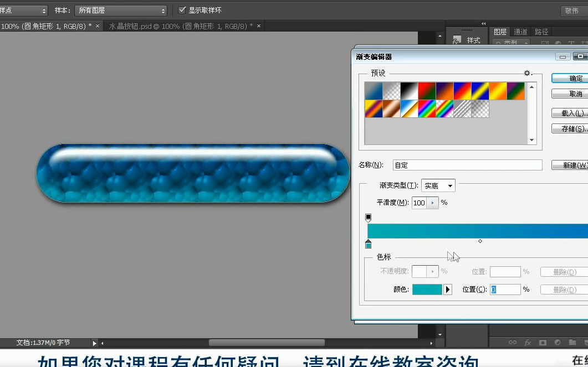The height and width of the screenshot is (367, 588).
Task: Click the add layer style fx icon
Action: [x=528, y=342]
